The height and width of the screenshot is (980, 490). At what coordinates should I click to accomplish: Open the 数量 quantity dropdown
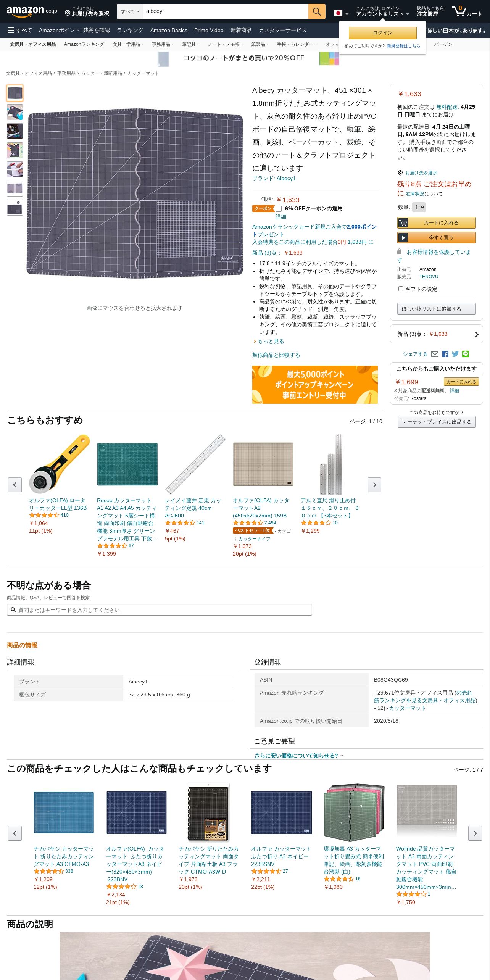pyautogui.click(x=419, y=207)
